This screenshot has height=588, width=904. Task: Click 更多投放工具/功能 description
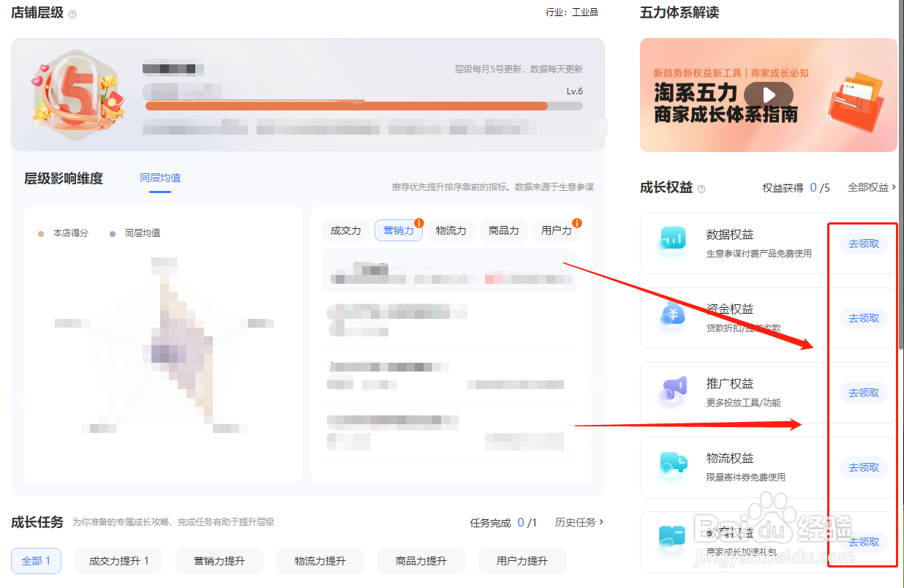(744, 403)
